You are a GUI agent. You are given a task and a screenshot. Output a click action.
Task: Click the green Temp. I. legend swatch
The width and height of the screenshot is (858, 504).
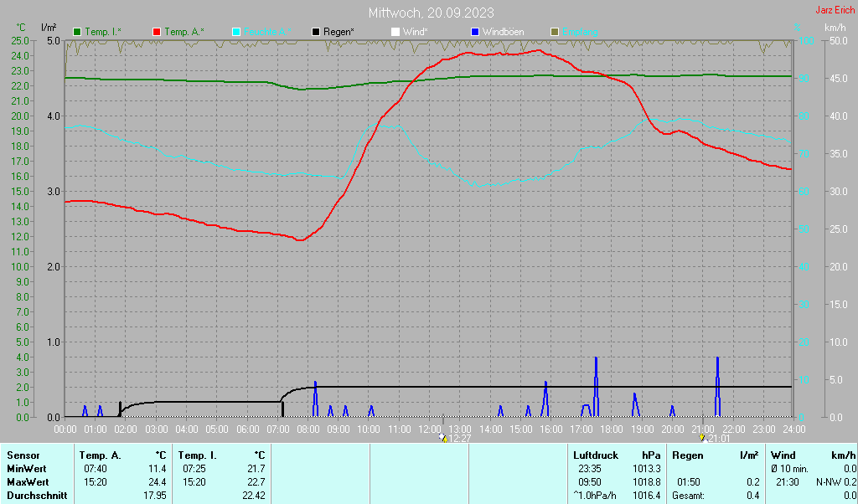pyautogui.click(x=77, y=33)
